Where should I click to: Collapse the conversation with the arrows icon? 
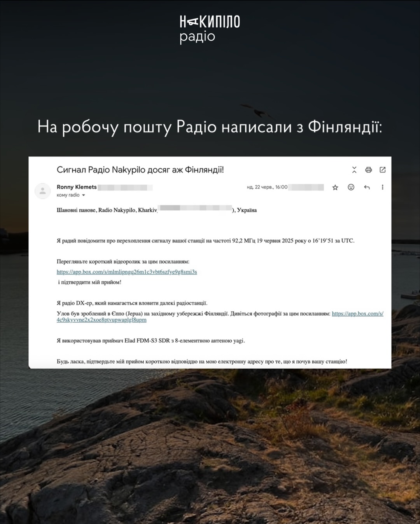tap(354, 170)
